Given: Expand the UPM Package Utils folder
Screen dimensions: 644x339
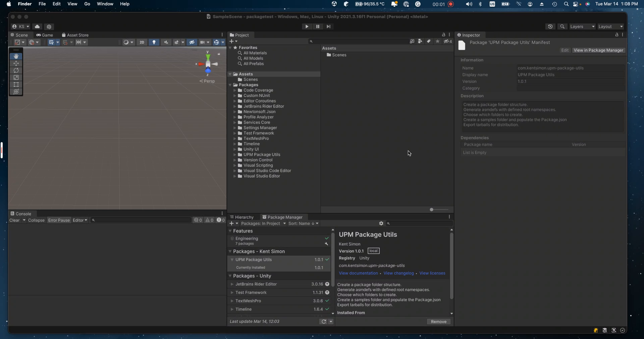Looking at the screenshot, I should (235, 155).
